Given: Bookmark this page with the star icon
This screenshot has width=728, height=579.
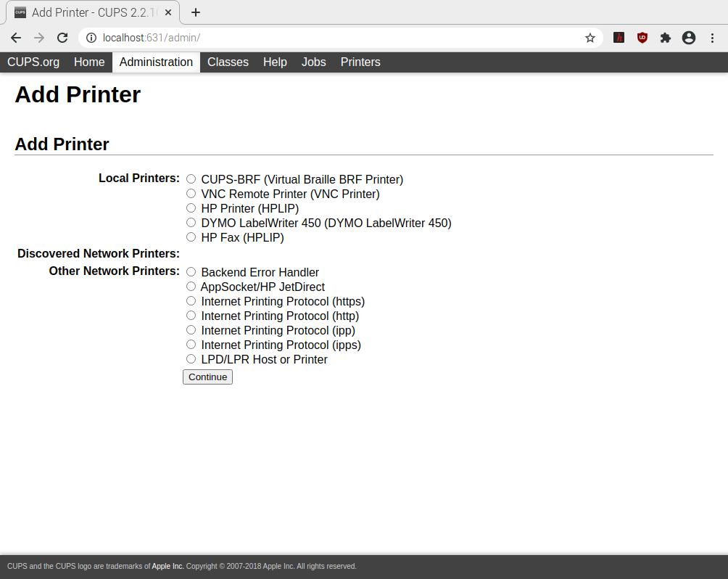Looking at the screenshot, I should click(590, 38).
